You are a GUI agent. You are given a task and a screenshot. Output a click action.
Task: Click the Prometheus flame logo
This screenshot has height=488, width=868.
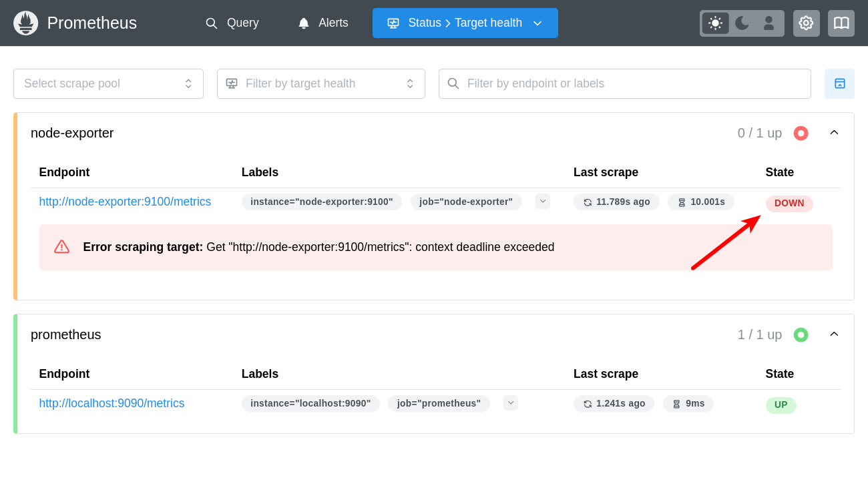click(26, 23)
